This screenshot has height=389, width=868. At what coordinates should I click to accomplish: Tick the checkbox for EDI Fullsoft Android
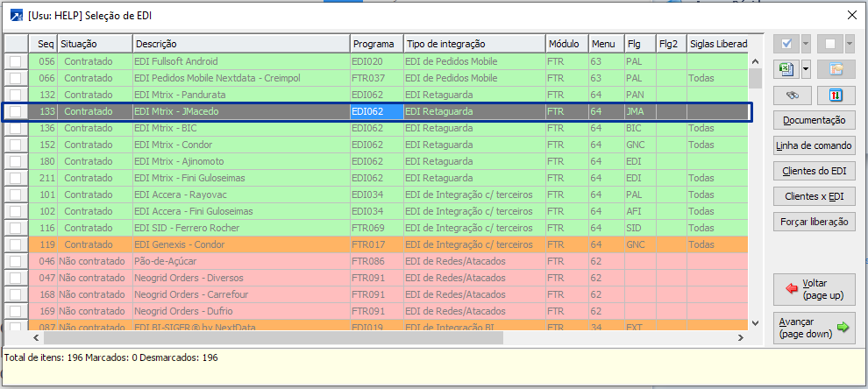coord(16,61)
